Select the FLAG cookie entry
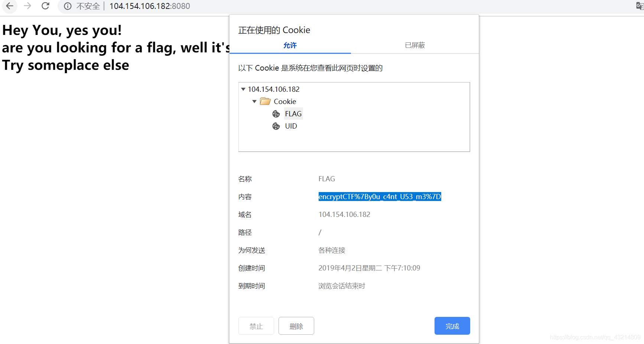 pos(293,114)
